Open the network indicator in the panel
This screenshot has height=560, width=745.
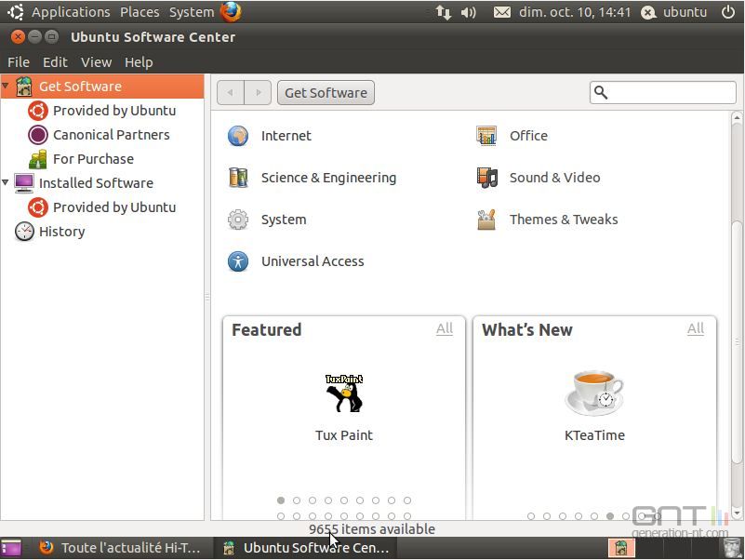444,12
